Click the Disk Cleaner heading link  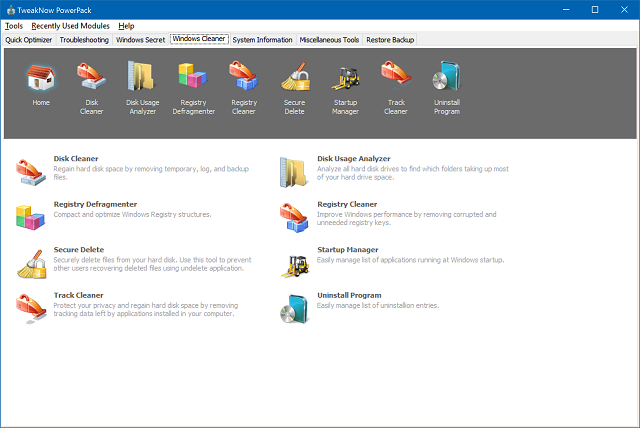76,159
